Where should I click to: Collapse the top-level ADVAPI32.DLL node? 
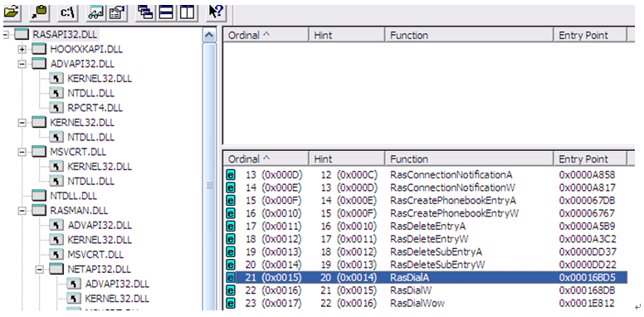pos(22,65)
